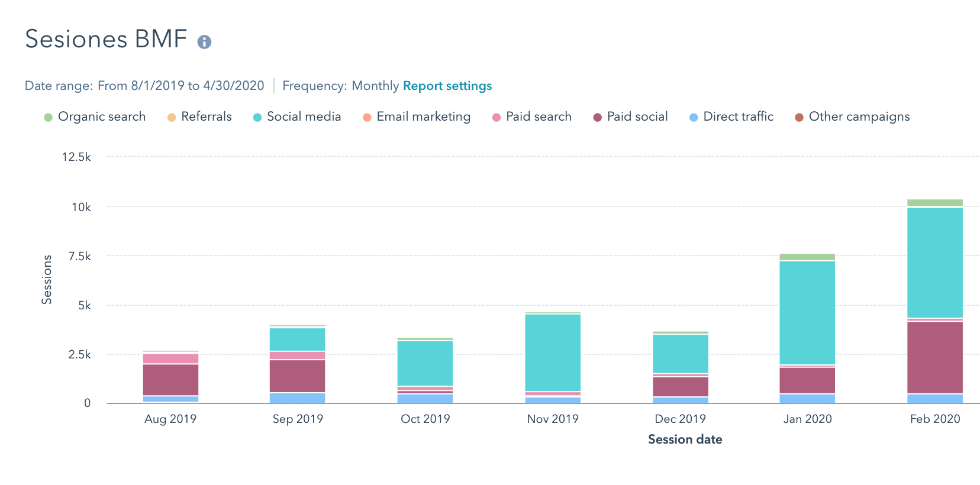
Task: Click the Social media segment in Nov 2019 bar
Action: click(x=553, y=353)
